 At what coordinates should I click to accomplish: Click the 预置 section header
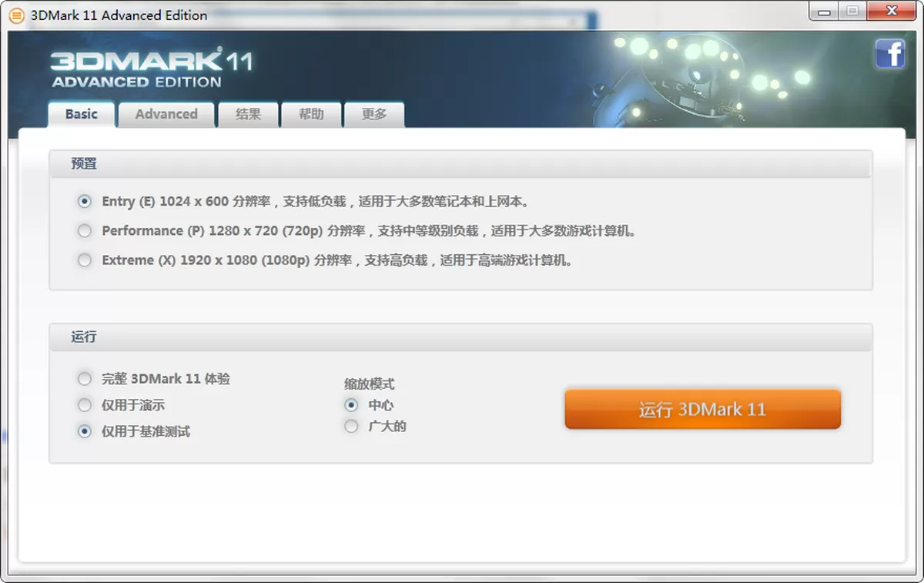point(82,163)
